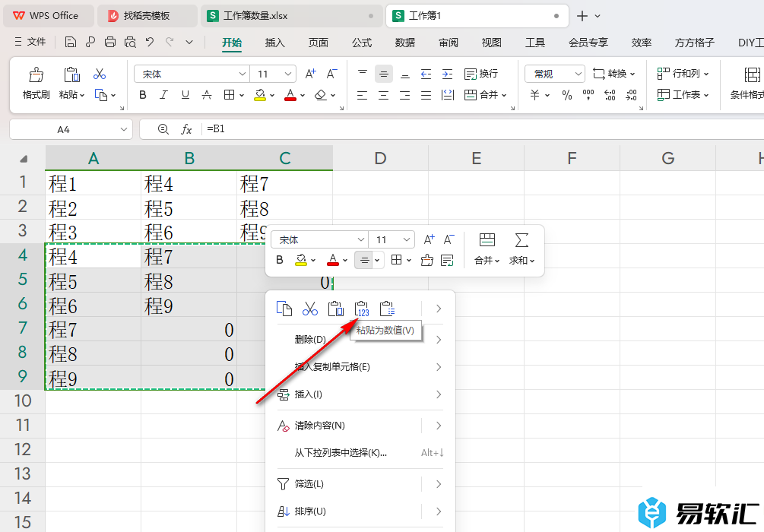The image size is (764, 532).
Task: Click the Decrease Indent icon
Action: pos(426,74)
